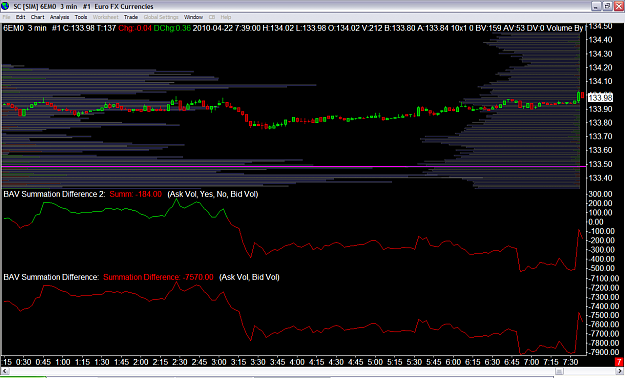The height and width of the screenshot is (378, 625).
Task: Click the -7900.00 scale value in bottom study
Action: coord(603,352)
